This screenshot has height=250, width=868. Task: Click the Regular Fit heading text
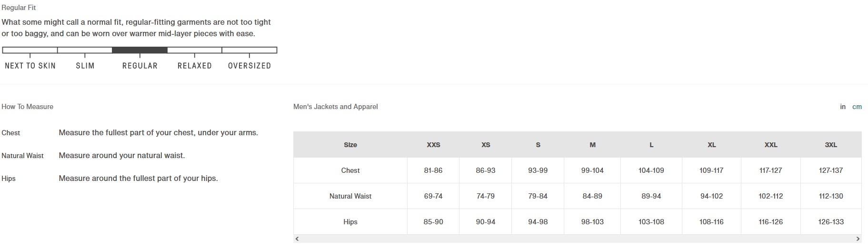[x=19, y=8]
